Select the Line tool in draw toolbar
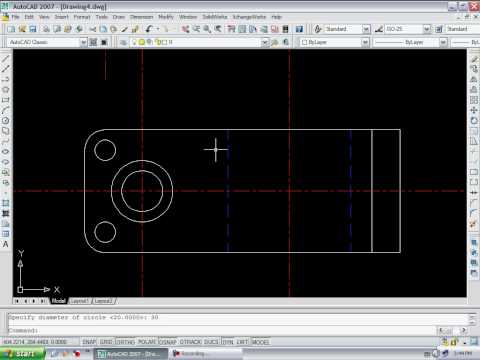 pyautogui.click(x=6, y=59)
